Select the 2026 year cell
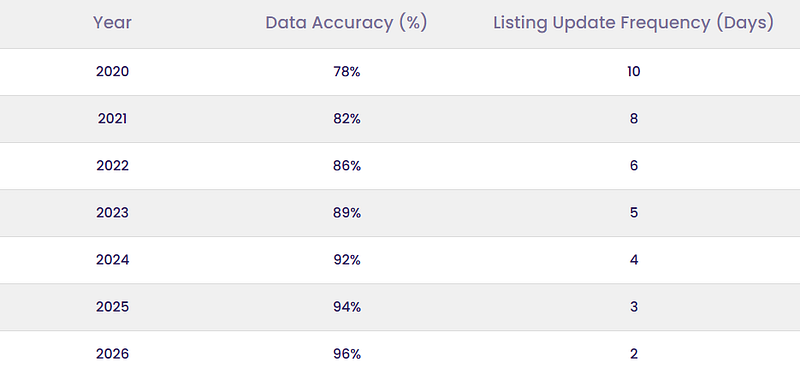This screenshot has width=800, height=375. 112,354
